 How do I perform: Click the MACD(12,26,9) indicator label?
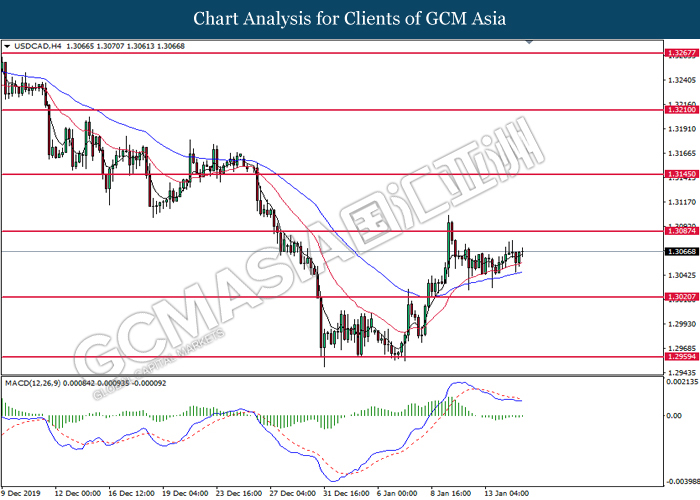click(x=33, y=383)
